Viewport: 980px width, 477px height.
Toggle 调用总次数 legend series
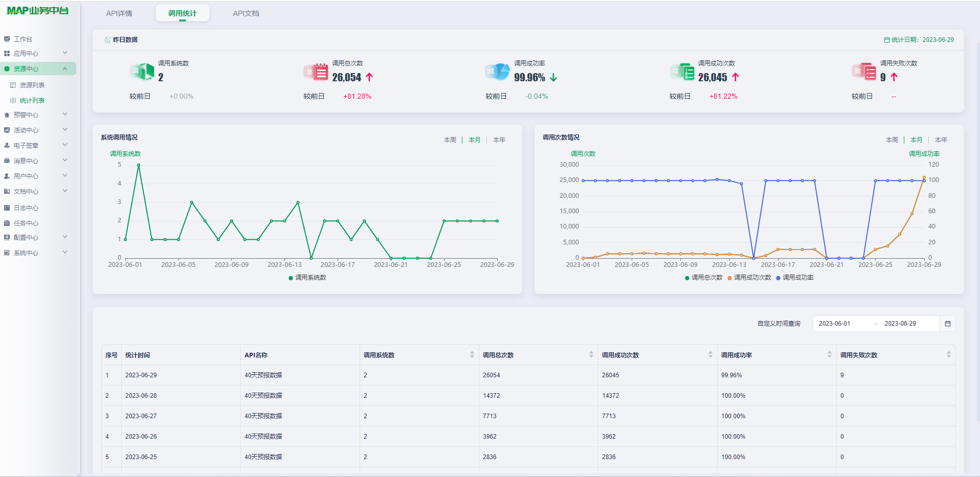click(704, 278)
